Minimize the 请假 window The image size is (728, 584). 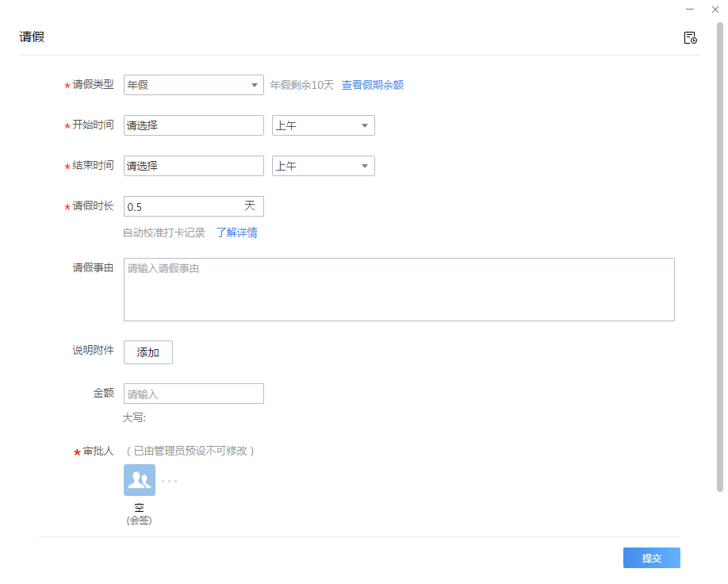(690, 10)
